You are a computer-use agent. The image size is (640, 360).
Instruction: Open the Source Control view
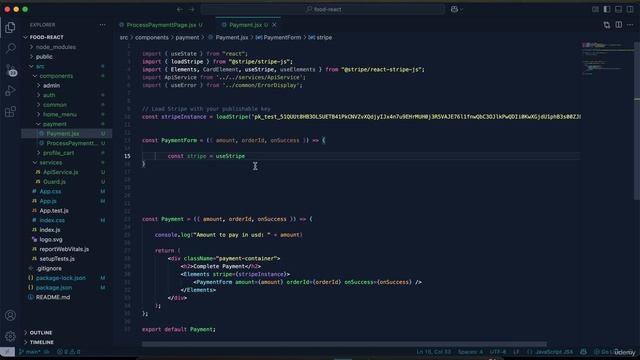point(10,70)
